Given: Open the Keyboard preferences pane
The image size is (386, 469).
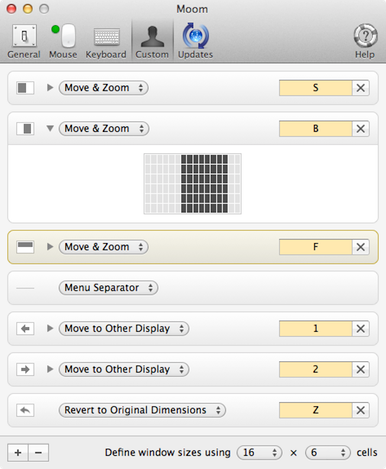Looking at the screenshot, I should point(106,41).
